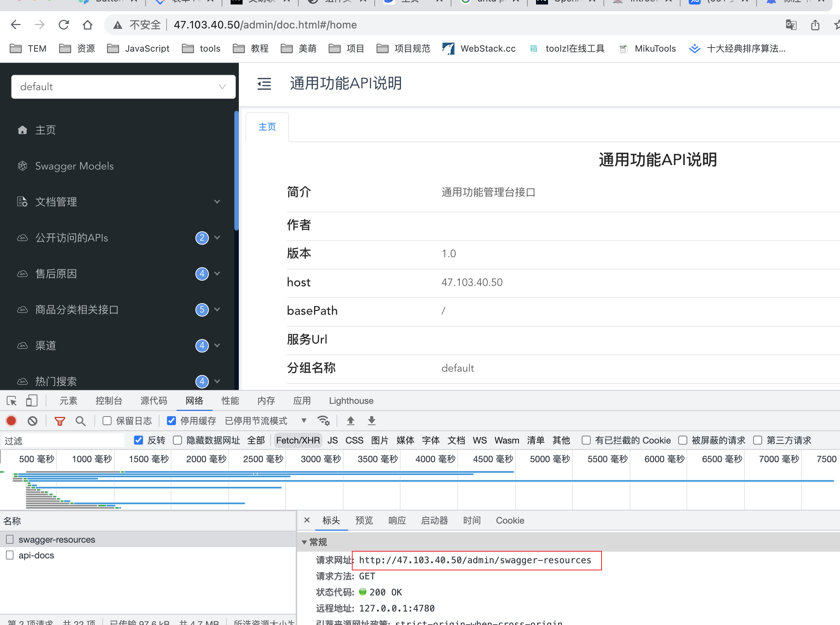Screen dimensions: 840x625
Task: Open the 预览 tab in request details
Action: tap(364, 521)
